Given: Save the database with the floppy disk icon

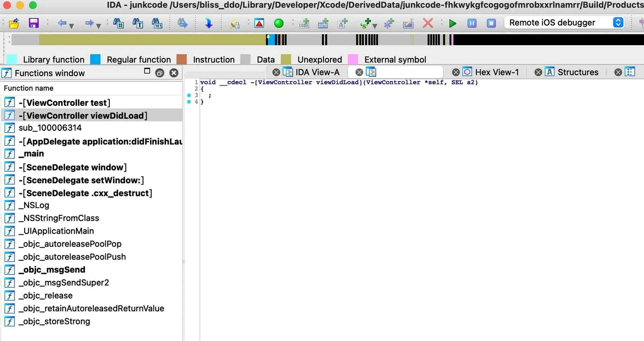Looking at the screenshot, I should click(34, 23).
